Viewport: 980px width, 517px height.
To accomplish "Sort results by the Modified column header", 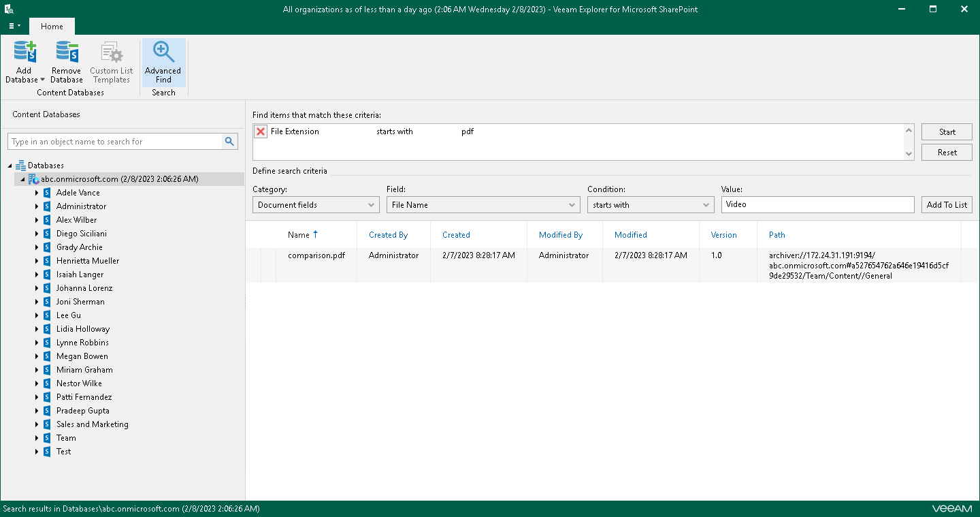I will point(630,235).
